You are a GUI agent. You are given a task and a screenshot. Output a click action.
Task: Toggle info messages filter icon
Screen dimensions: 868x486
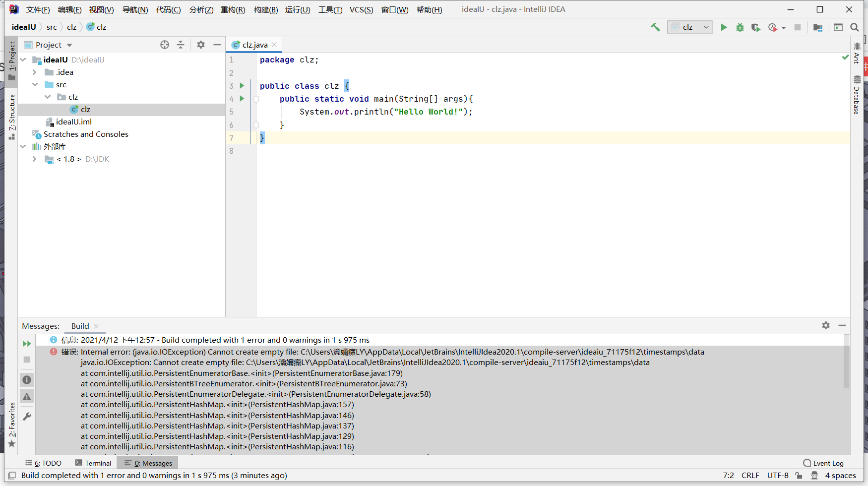(x=27, y=380)
